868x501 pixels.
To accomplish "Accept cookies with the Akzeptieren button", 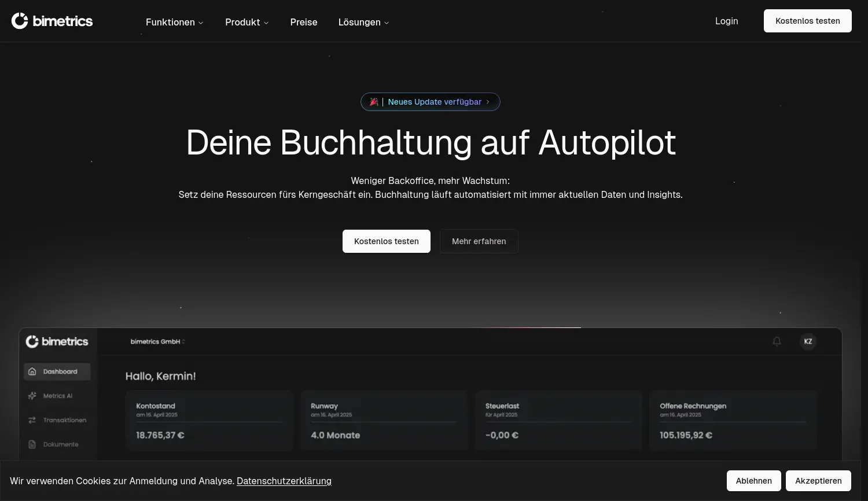I will pos(818,481).
